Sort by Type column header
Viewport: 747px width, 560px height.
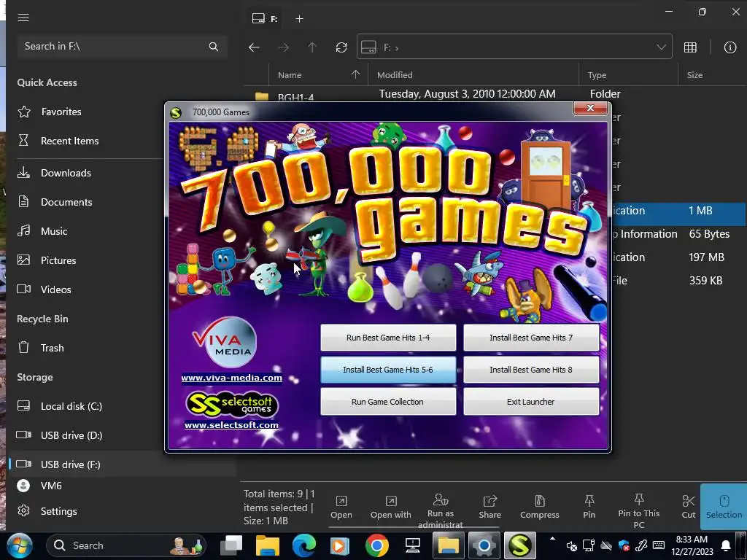597,75
